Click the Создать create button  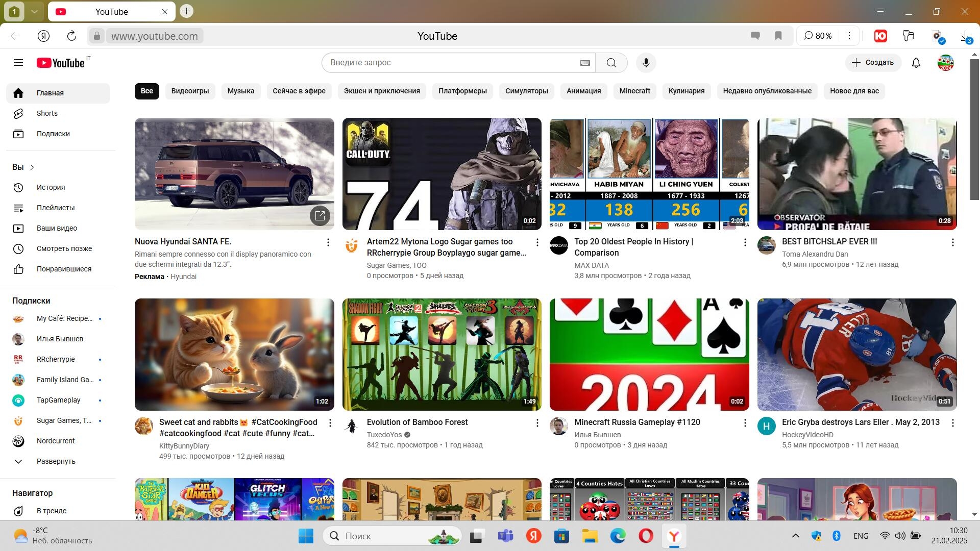click(872, 62)
